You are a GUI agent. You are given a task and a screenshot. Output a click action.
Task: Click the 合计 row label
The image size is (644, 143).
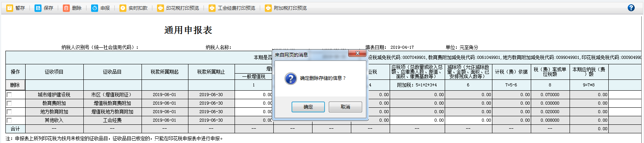click(x=16, y=129)
